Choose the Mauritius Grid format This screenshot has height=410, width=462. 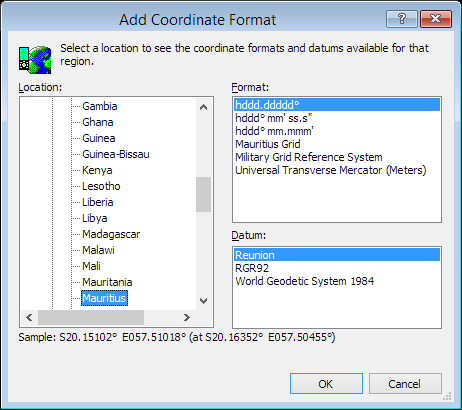(x=337, y=144)
